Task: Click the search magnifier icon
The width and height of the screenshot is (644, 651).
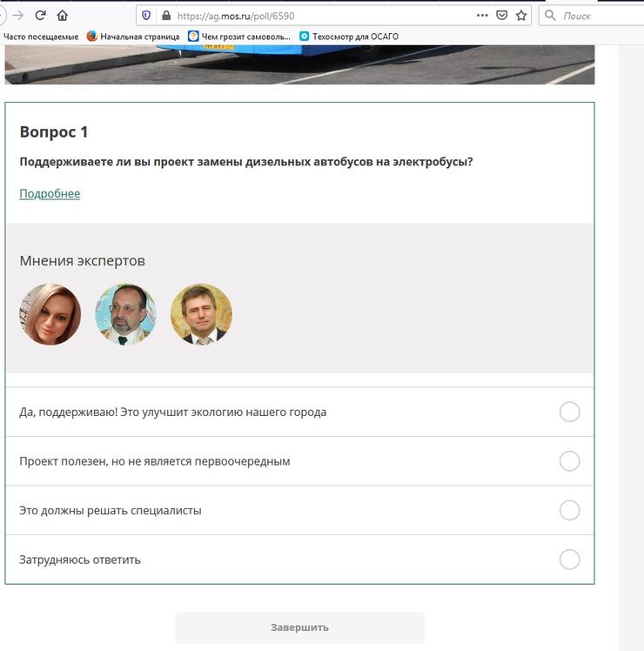Action: point(550,16)
